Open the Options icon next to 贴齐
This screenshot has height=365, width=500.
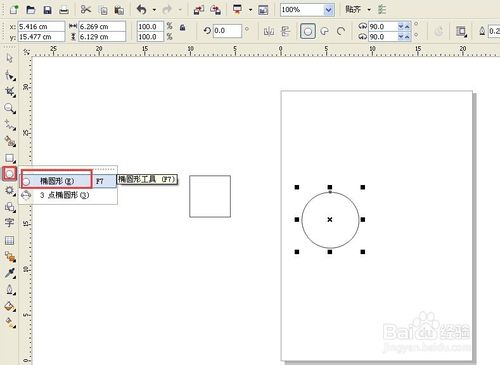click(382, 10)
